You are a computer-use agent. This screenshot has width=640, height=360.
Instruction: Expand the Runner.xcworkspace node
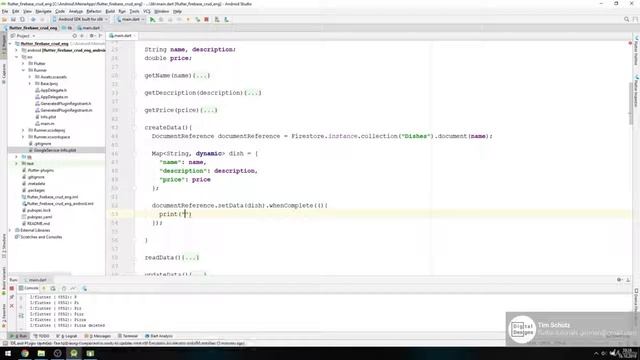click(x=23, y=137)
